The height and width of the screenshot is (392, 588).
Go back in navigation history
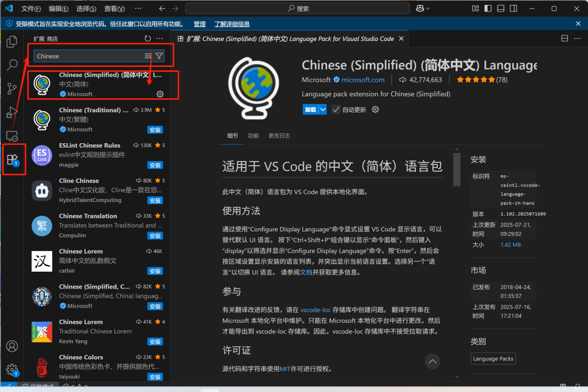pyautogui.click(x=162, y=8)
